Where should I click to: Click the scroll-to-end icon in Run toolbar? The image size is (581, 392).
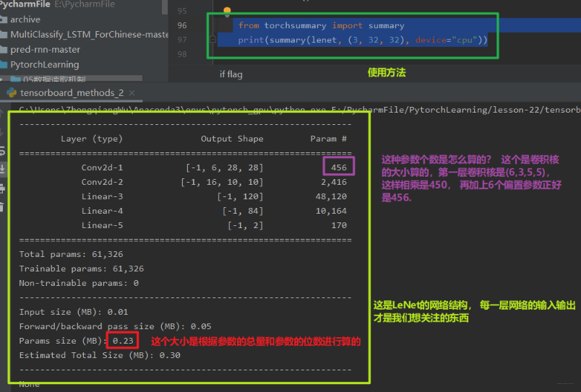pos(2,169)
